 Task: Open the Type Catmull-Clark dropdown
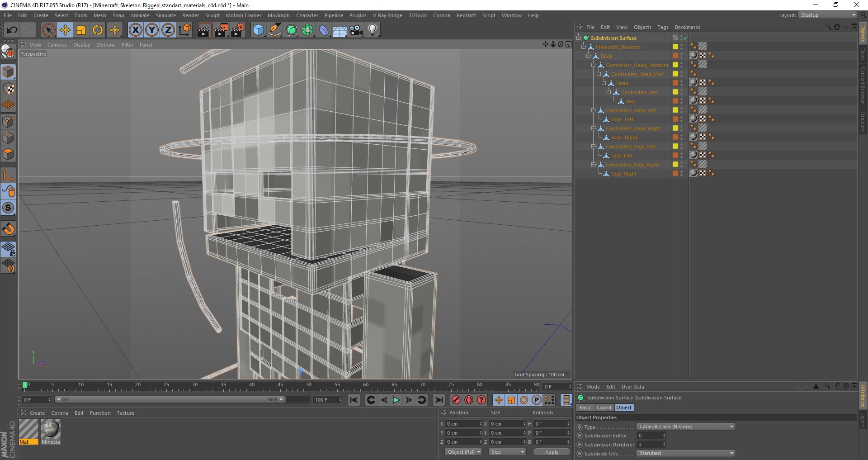tap(685, 427)
